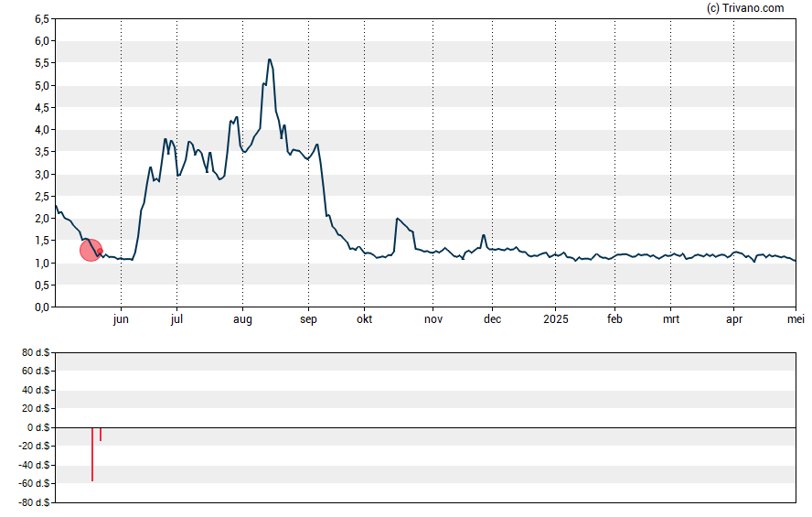Click the '-80 d.$' label in lower chart
812x517 pixels.
coord(34,502)
